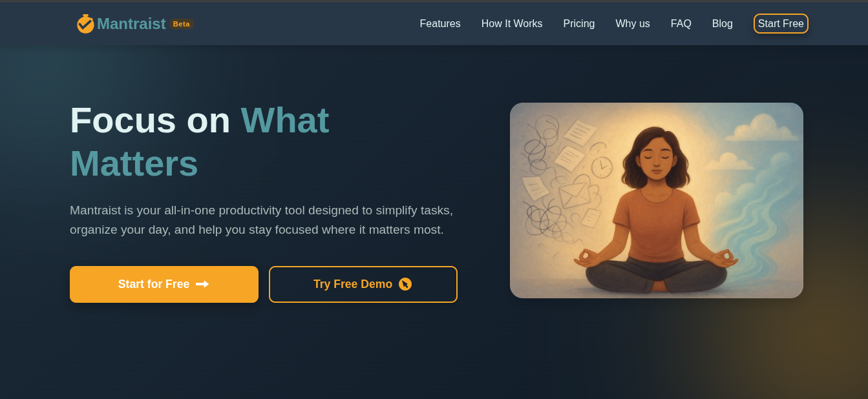The height and width of the screenshot is (399, 868).
Task: Click the meditating woman hero illustration
Action: click(x=657, y=200)
